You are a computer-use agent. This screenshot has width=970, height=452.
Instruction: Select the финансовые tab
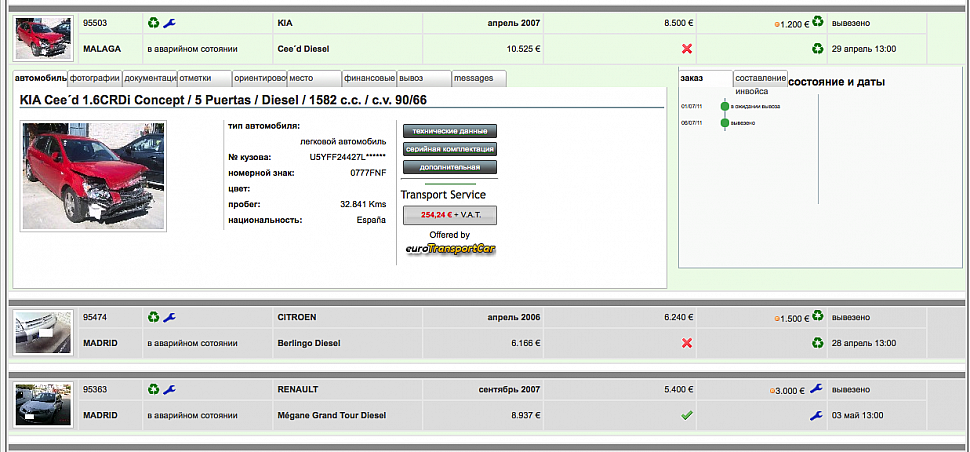(369, 79)
